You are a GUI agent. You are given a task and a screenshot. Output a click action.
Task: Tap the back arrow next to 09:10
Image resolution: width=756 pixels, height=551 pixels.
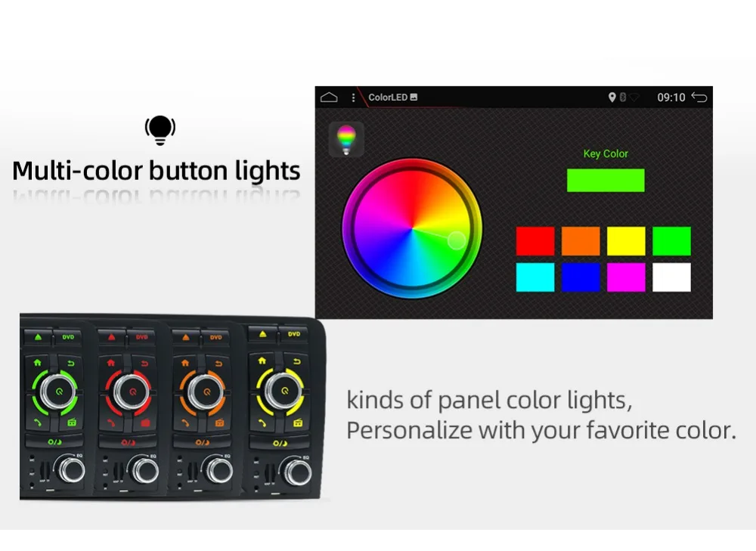[x=699, y=98]
